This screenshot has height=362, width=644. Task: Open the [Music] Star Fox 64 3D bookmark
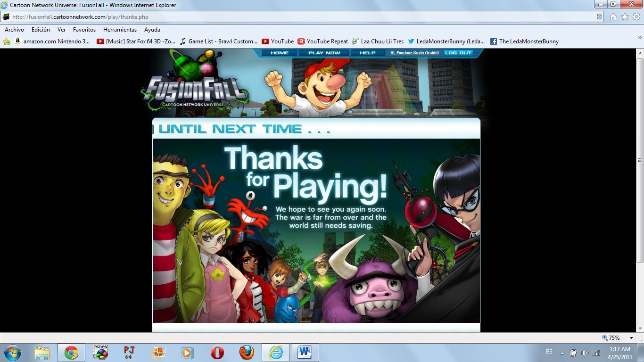click(136, 41)
